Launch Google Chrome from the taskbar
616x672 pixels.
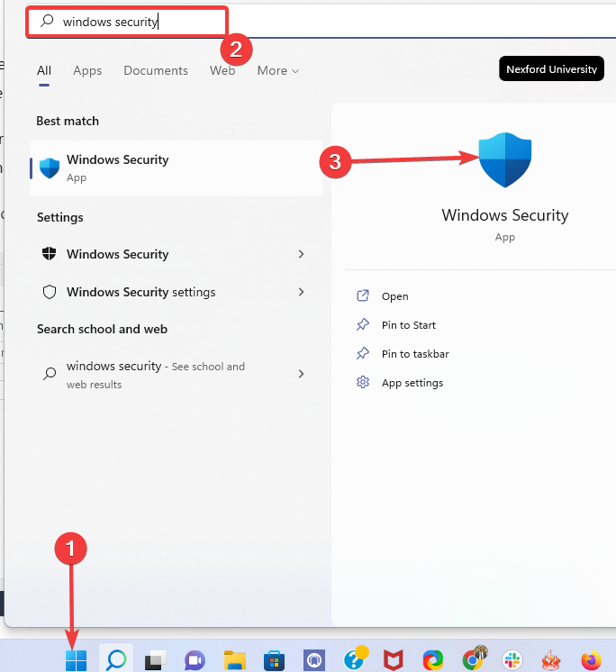click(x=474, y=658)
